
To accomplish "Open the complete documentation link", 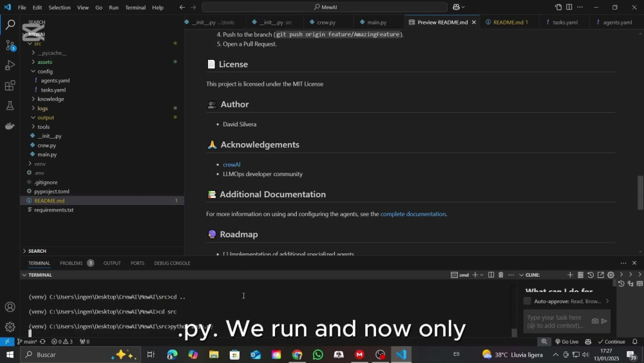I will point(413,214).
